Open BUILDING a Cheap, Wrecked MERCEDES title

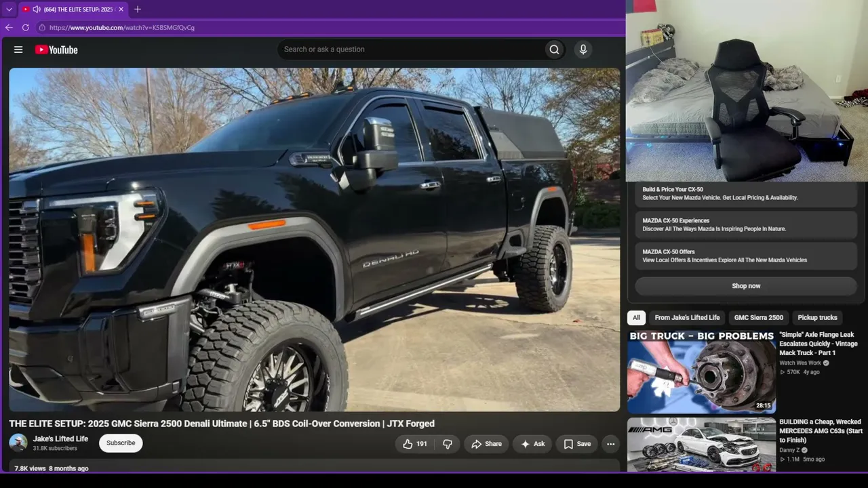point(820,431)
